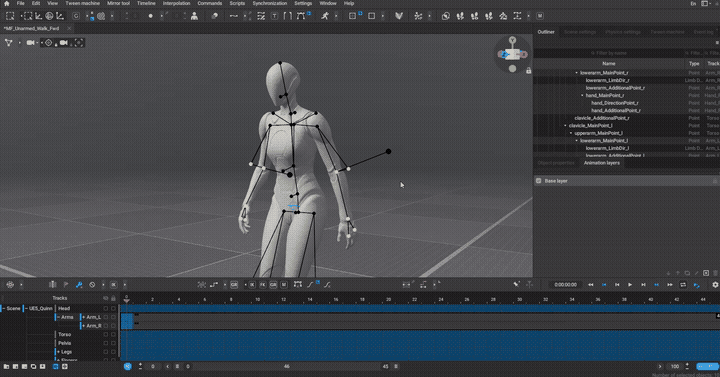720x377 pixels.
Task: Click the T text icon in toolbar
Action: point(274,16)
